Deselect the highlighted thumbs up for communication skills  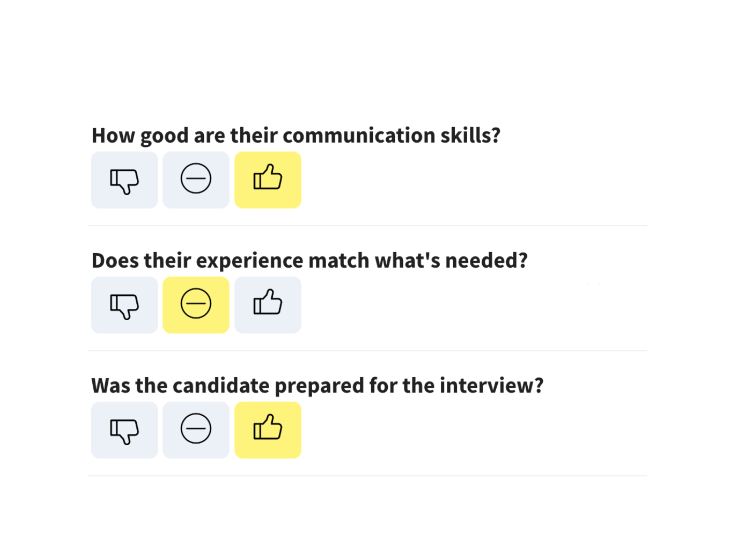point(268,180)
